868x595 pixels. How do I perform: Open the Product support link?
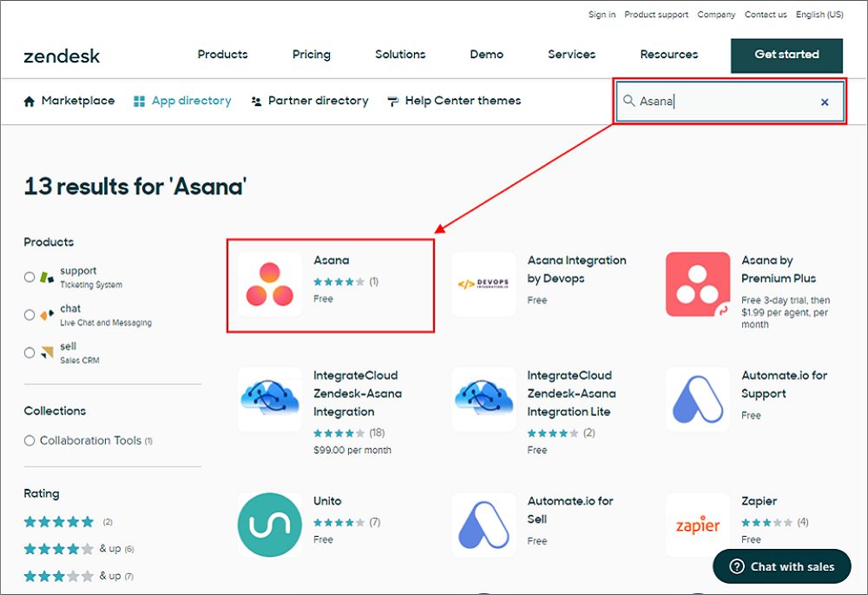pyautogui.click(x=656, y=15)
